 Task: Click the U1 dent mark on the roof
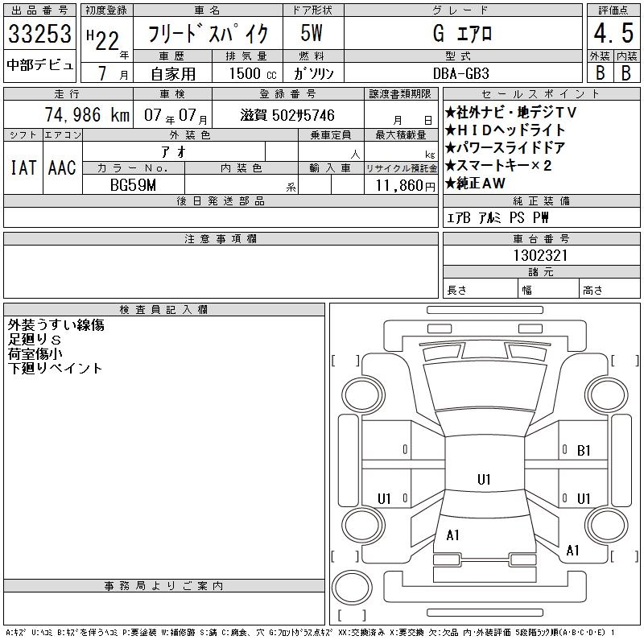click(x=484, y=479)
